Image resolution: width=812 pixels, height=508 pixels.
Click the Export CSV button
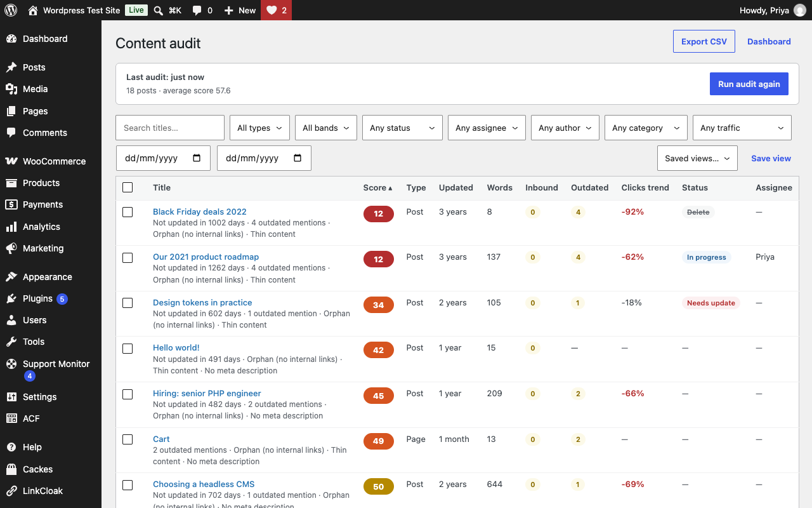click(x=704, y=41)
